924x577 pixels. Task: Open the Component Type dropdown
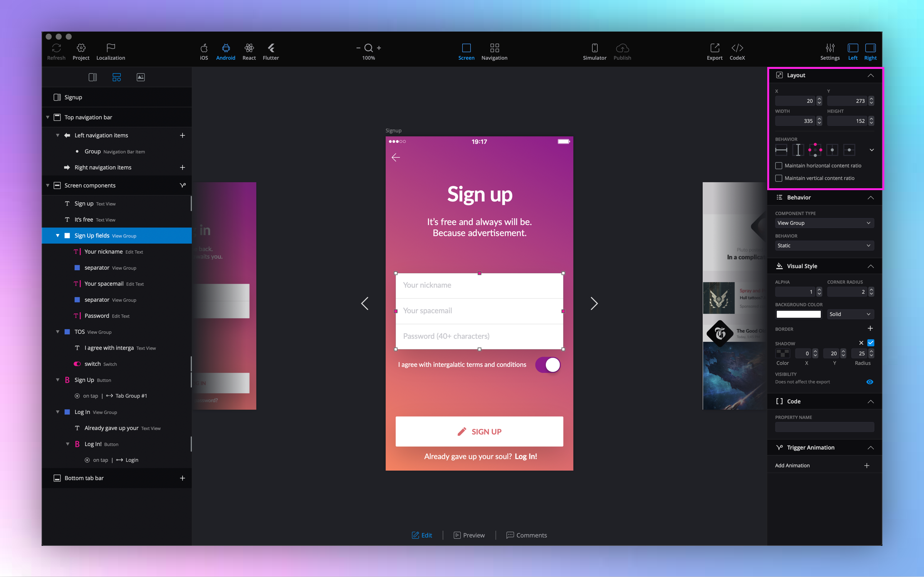click(x=824, y=223)
